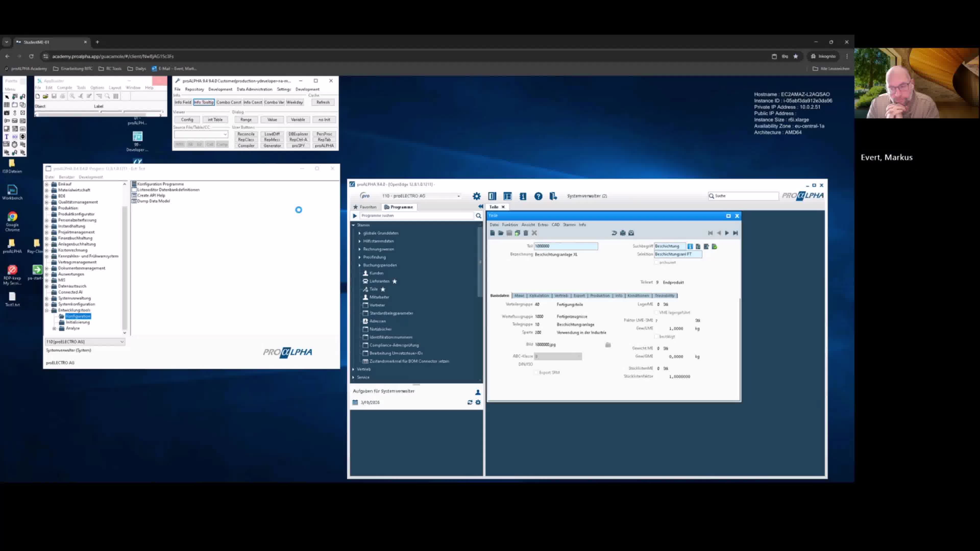
Task: Click into the Teil number field
Action: 566,246
